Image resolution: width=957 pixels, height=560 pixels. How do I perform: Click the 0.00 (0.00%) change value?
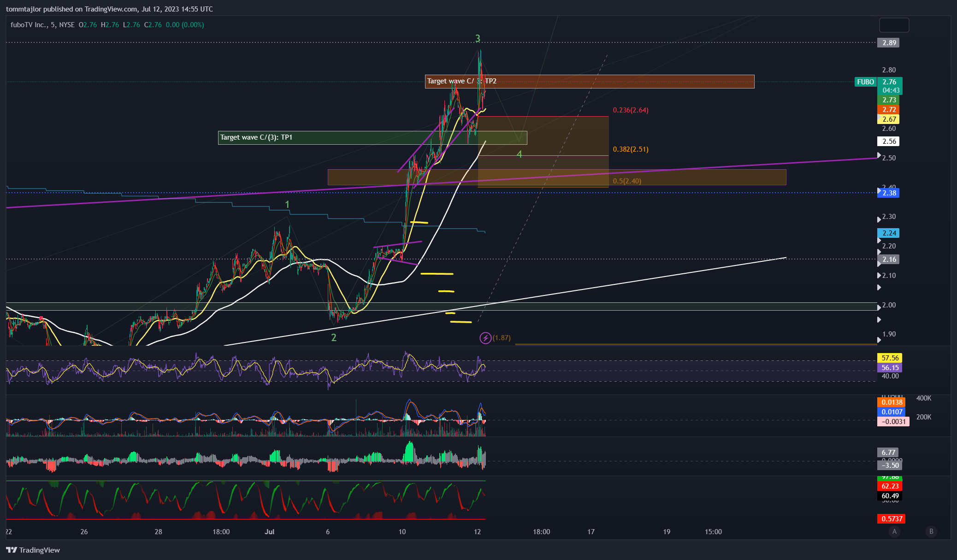coord(185,25)
